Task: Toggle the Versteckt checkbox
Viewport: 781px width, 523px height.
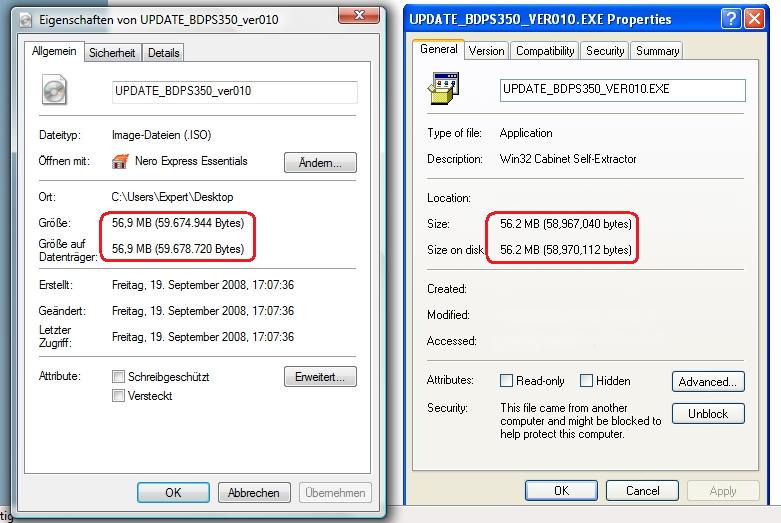Action: tap(119, 396)
